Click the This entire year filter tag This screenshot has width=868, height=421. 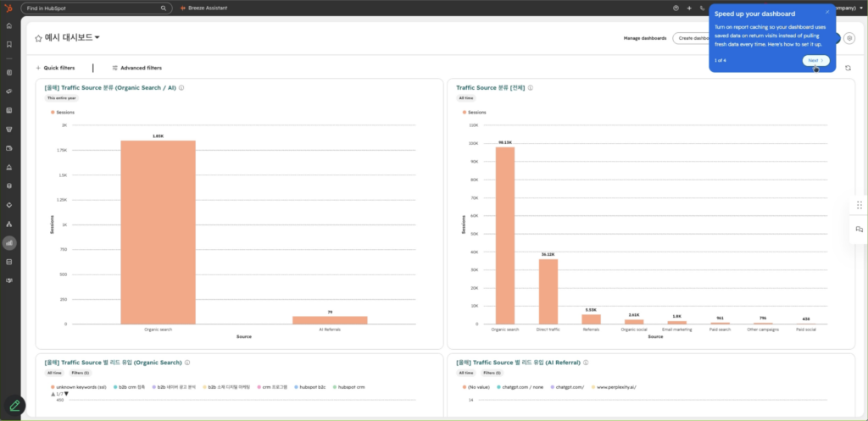pos(61,98)
